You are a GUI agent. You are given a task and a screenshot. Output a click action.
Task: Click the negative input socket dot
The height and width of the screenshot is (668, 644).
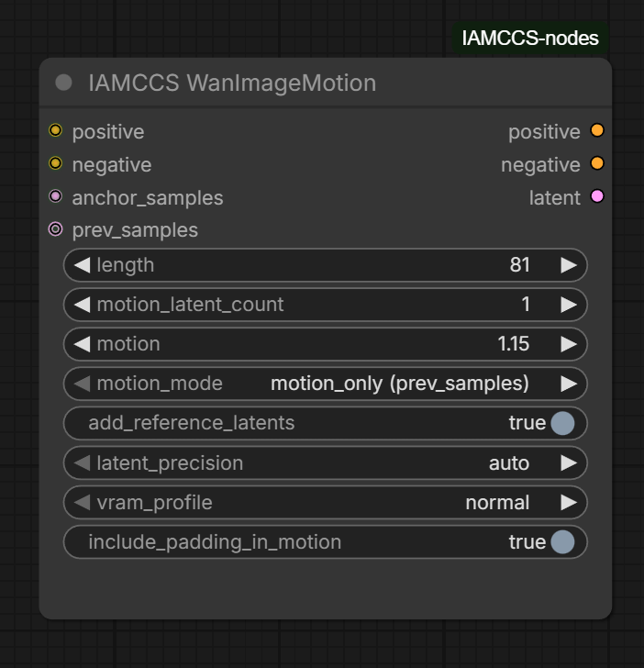pyautogui.click(x=55, y=164)
